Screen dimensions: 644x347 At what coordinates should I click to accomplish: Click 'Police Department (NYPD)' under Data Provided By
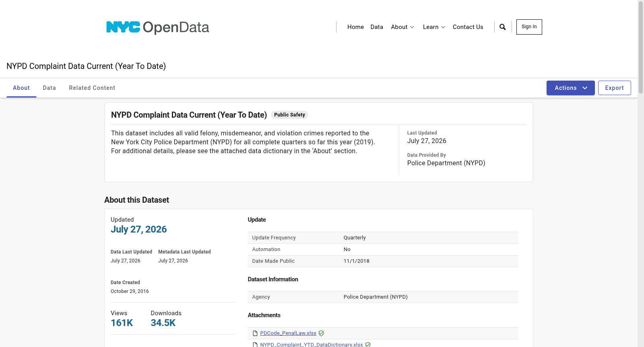pyautogui.click(x=446, y=163)
